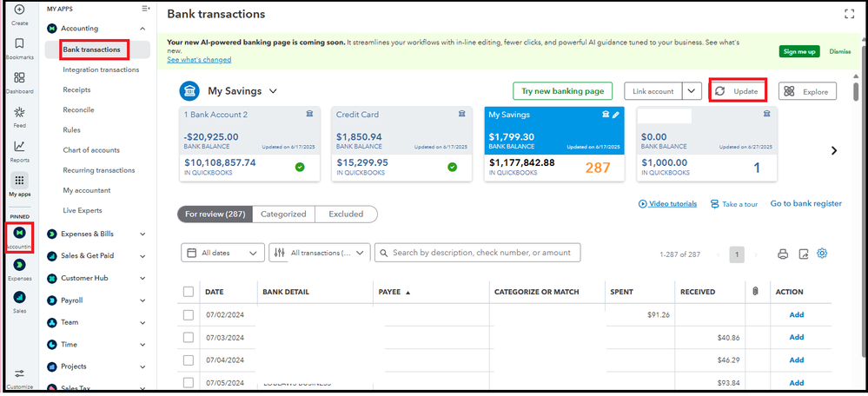
Task: Open Bookmarks in the left rail
Action: click(19, 43)
